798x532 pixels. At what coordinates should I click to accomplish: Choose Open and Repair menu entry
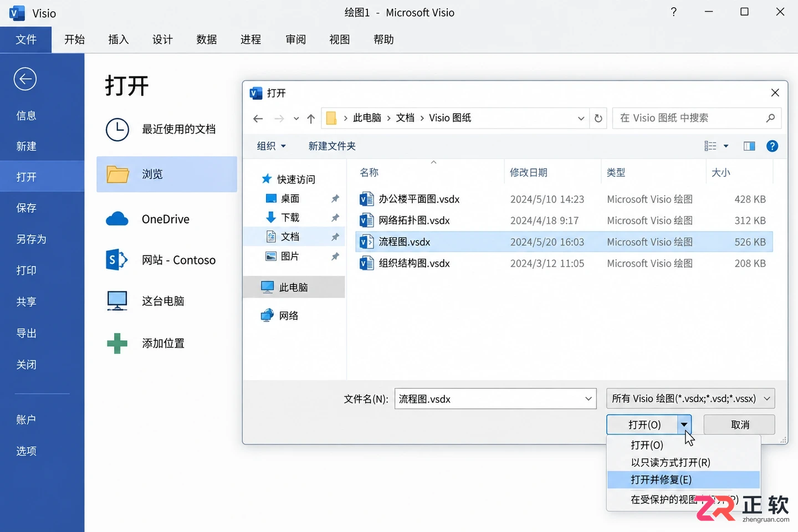pyautogui.click(x=683, y=480)
